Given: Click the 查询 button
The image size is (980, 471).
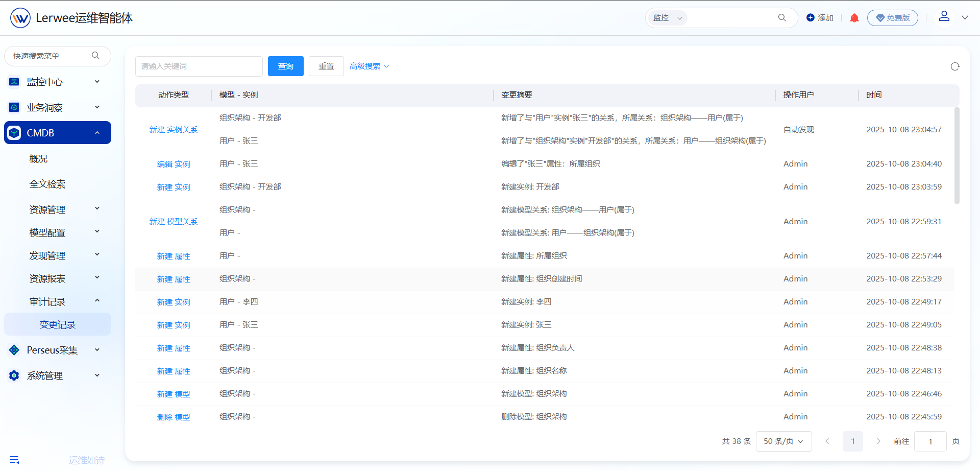Looking at the screenshot, I should (x=286, y=66).
